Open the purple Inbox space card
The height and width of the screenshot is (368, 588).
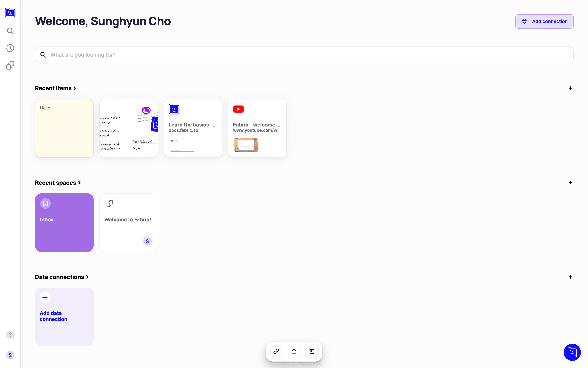(64, 222)
